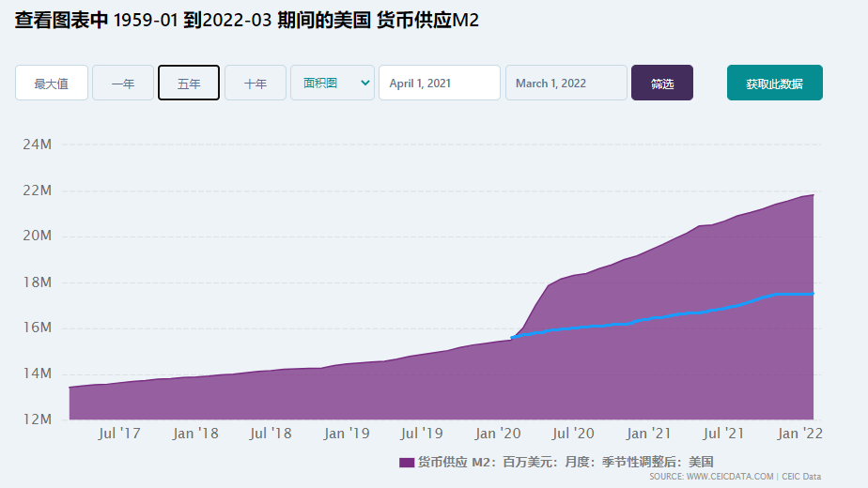Click the Jan '22 x-axis label
This screenshot has height=488, width=868.
click(801, 434)
